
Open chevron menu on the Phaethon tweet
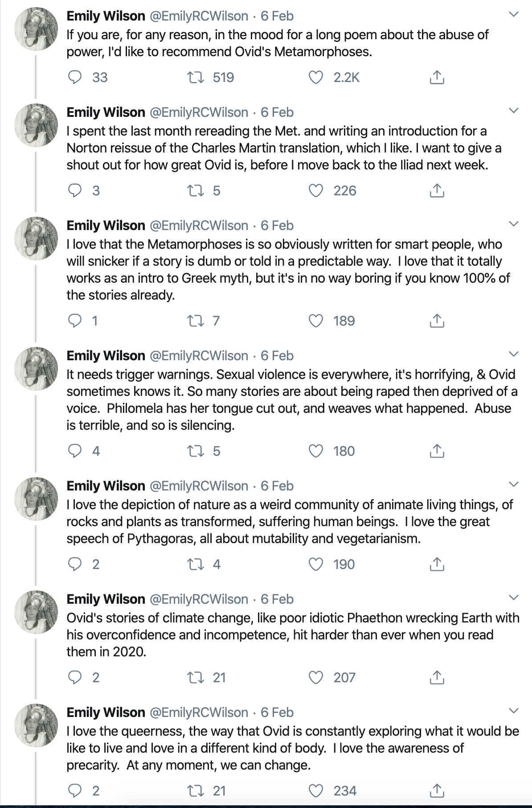(514, 598)
